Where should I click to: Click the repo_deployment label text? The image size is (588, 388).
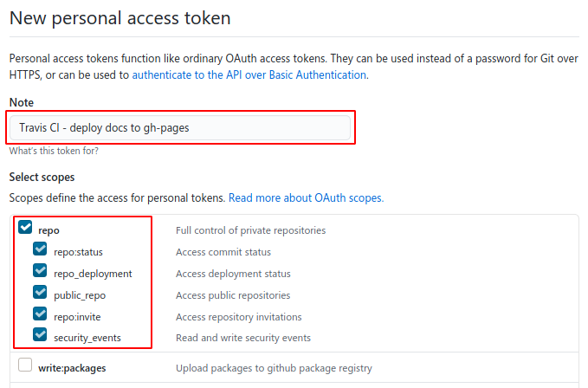(93, 274)
